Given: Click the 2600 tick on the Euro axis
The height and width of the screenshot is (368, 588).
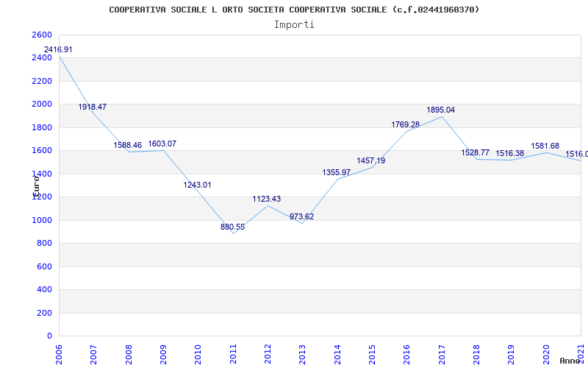Looking at the screenshot, I should click(x=42, y=35).
